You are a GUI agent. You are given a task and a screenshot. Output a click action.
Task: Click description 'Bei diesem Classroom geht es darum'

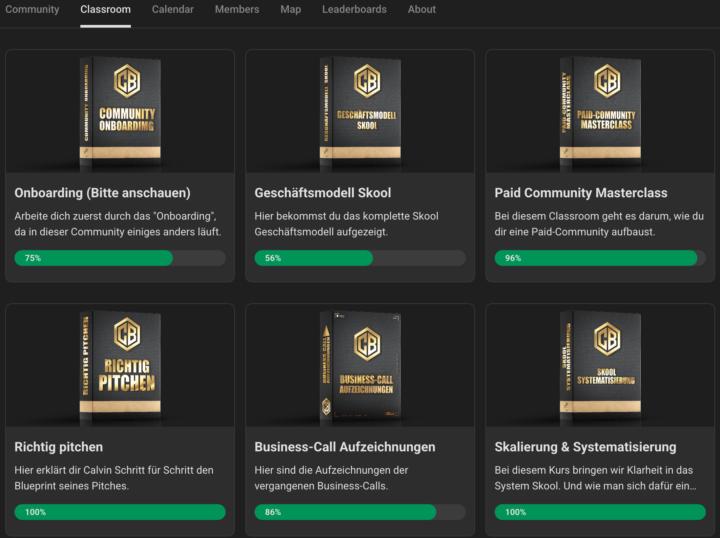[599, 224]
